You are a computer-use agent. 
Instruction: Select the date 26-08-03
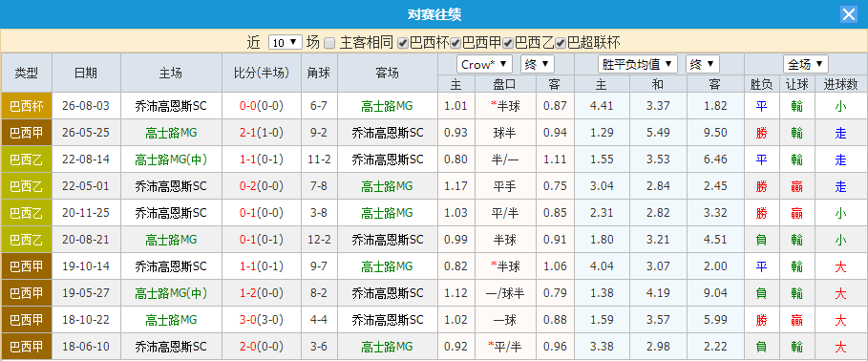click(x=86, y=106)
